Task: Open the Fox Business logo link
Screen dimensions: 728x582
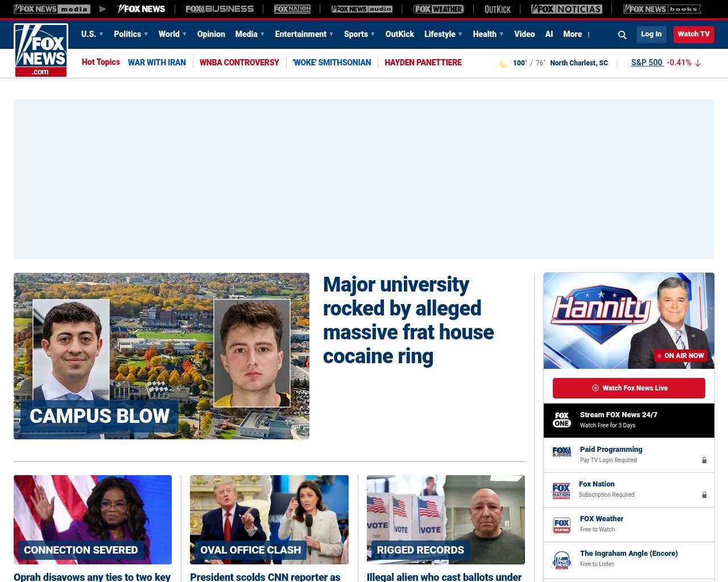Action: pyautogui.click(x=220, y=9)
